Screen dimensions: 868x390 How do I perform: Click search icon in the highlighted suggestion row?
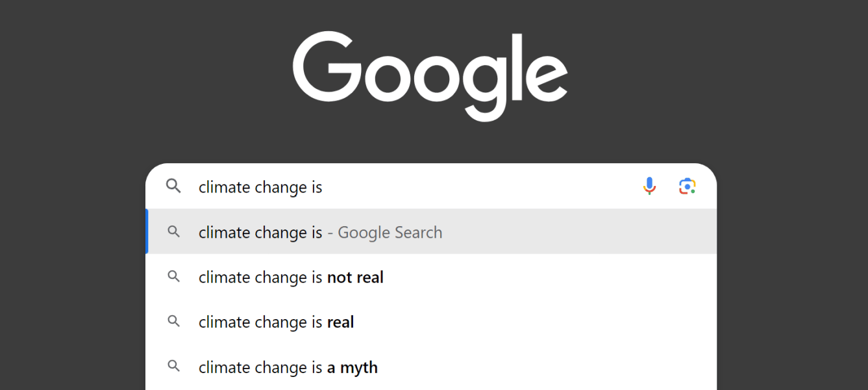pos(173,232)
